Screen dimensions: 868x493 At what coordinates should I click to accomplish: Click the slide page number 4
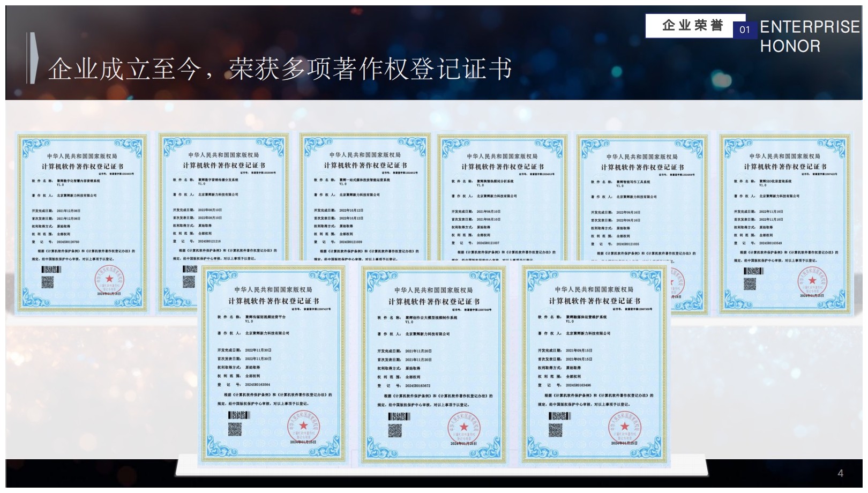click(x=840, y=473)
